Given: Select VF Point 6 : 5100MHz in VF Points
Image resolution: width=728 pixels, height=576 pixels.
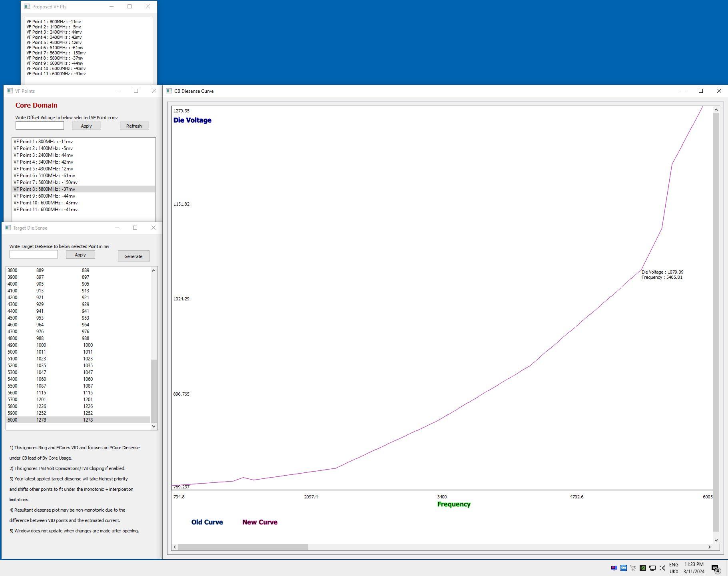Looking at the screenshot, I should [84, 176].
